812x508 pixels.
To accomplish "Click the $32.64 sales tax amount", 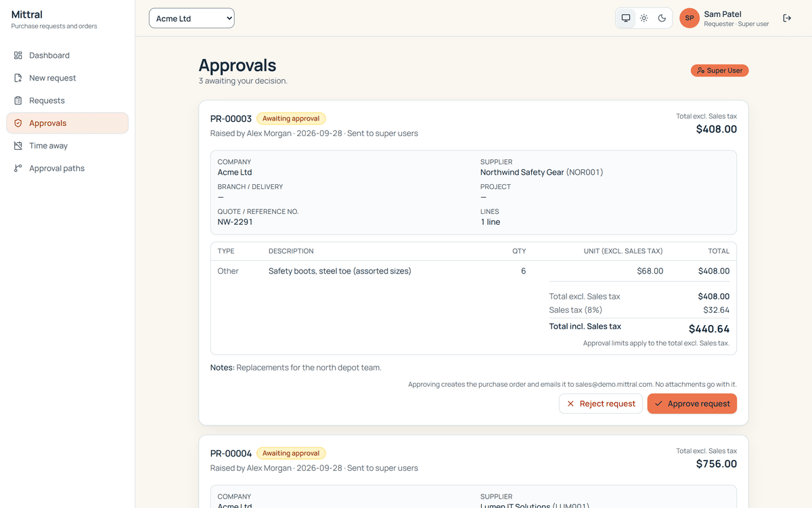I will click(x=717, y=310).
